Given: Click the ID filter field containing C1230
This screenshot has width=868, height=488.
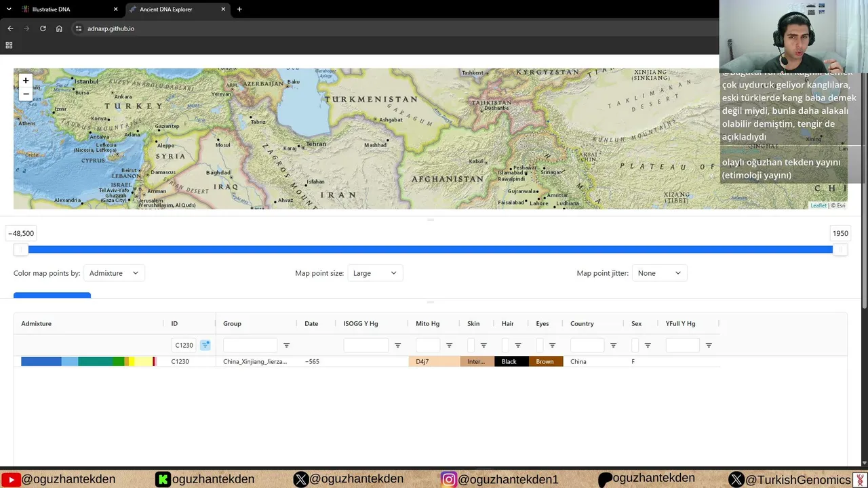Looking at the screenshot, I should [183, 345].
